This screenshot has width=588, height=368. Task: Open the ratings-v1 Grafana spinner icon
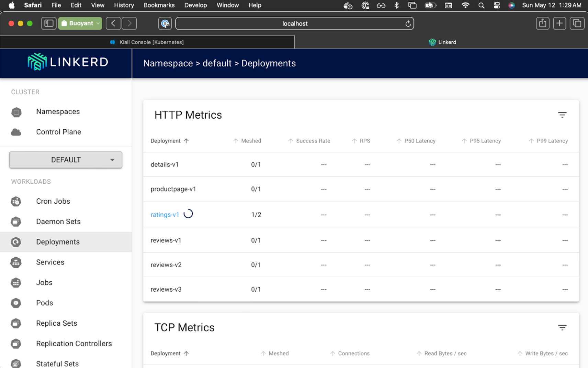[x=188, y=214]
